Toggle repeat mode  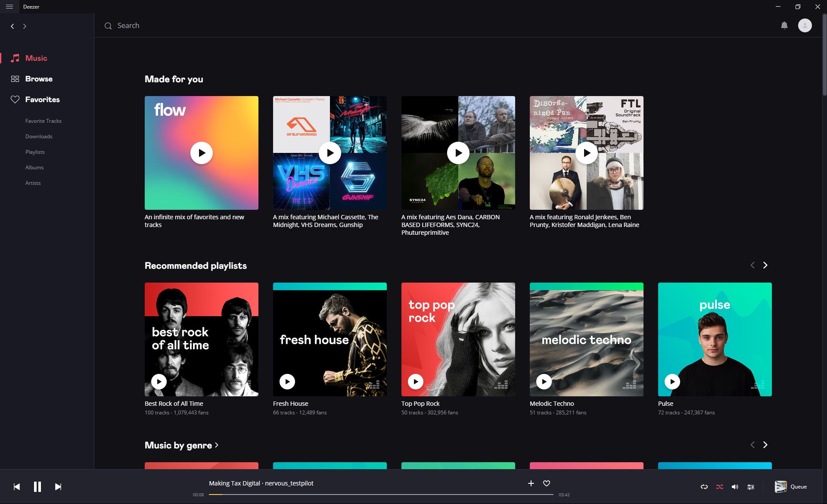click(x=704, y=487)
